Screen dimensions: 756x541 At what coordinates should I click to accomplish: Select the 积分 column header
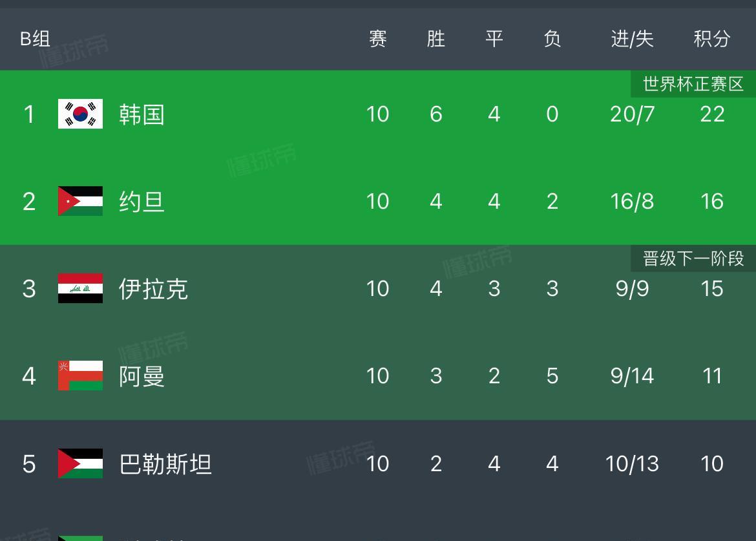pos(711,39)
